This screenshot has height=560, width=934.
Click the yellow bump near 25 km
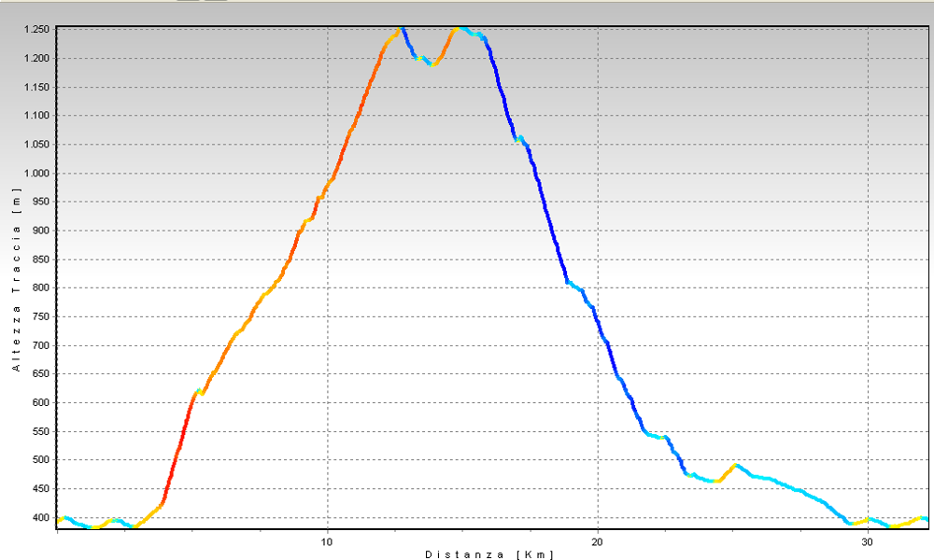736,465
